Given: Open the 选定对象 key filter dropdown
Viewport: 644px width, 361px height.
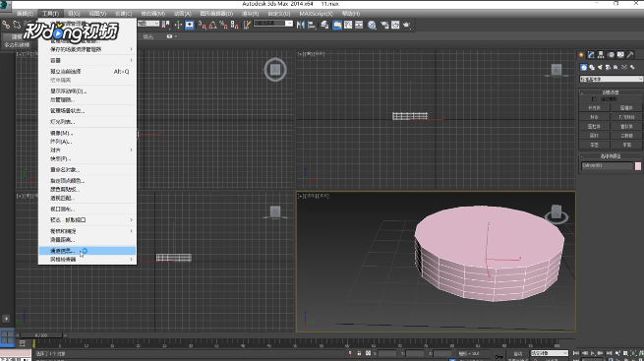Looking at the screenshot, I should click(550, 353).
